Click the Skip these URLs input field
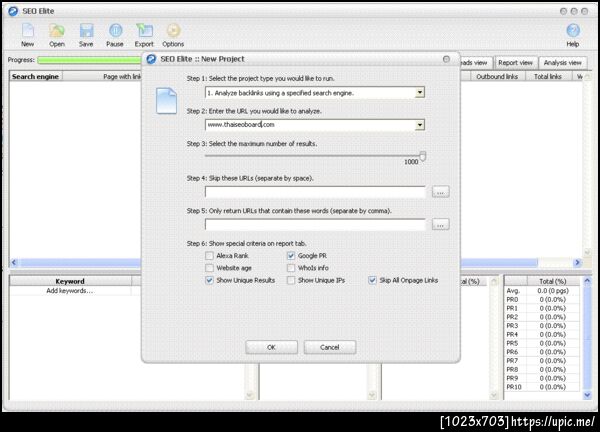Viewport: 600px width, 432px height. pos(315,192)
